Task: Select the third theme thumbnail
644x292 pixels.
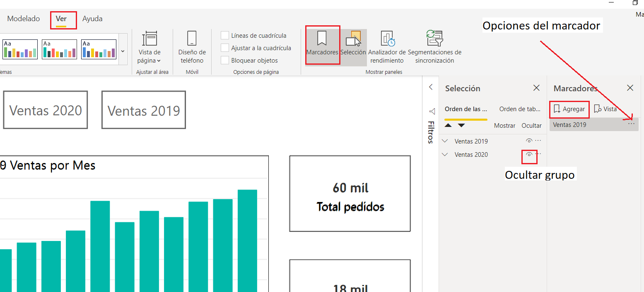Action: click(99, 49)
